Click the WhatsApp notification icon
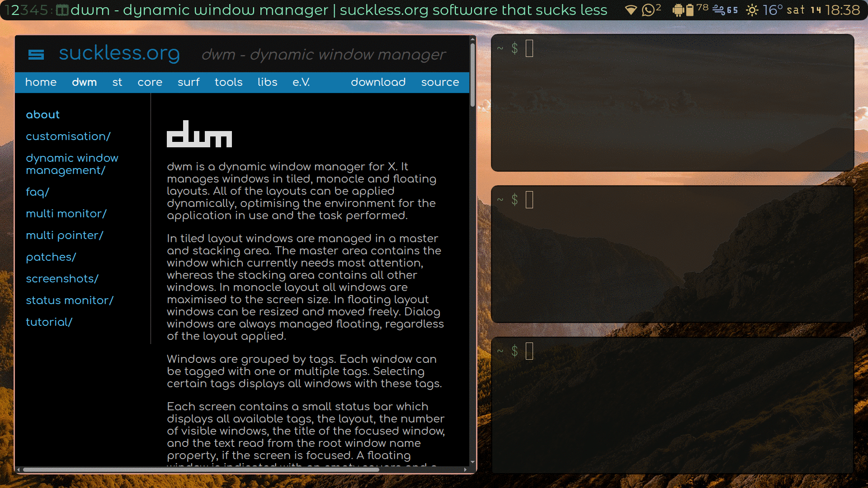 648,10
